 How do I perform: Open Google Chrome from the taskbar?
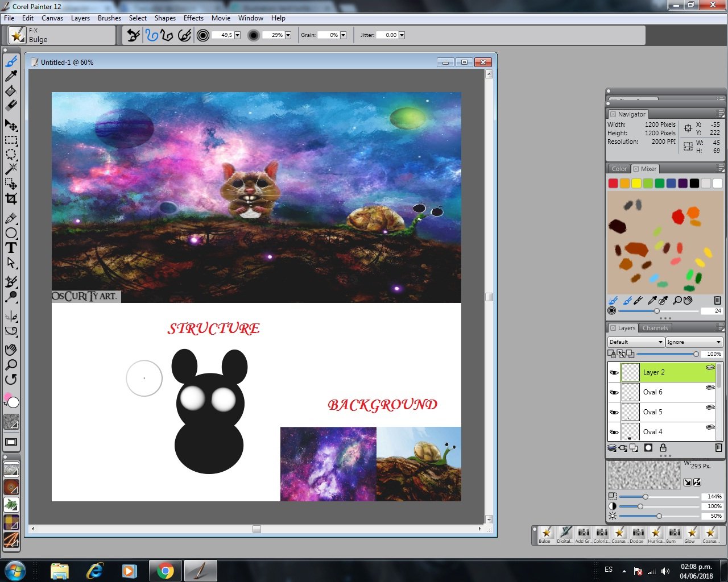click(x=165, y=571)
